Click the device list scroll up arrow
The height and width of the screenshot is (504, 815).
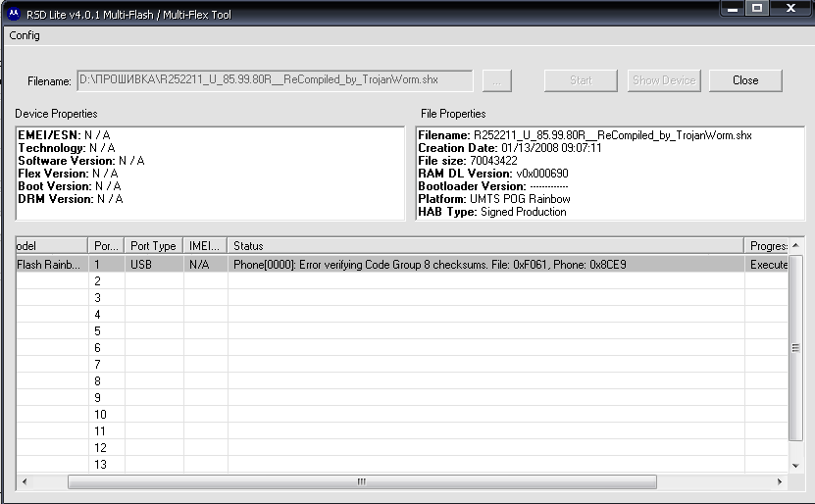tap(795, 245)
